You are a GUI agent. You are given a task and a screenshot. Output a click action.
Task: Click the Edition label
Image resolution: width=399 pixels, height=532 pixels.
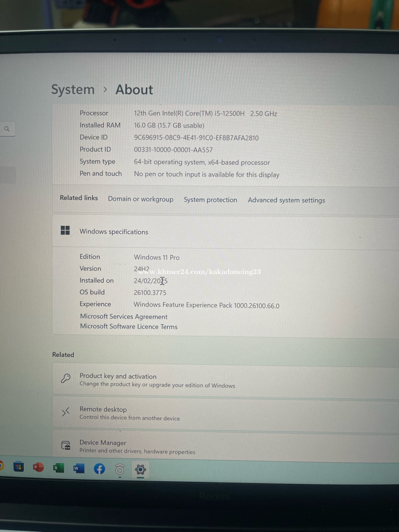click(90, 257)
